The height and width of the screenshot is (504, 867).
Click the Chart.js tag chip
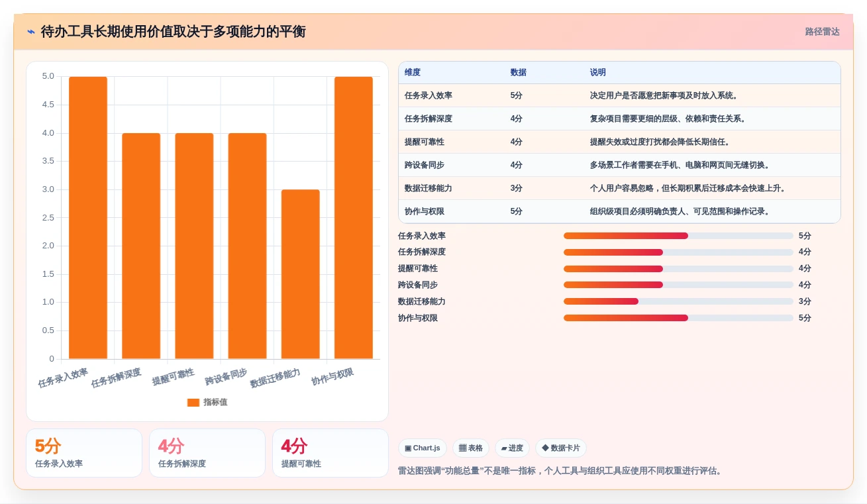pos(423,448)
